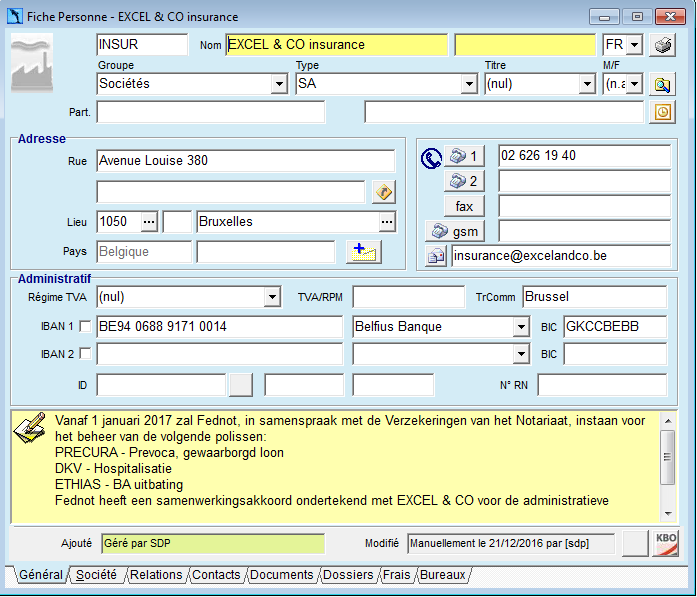Viewport: 697px width, 597px height.
Task: Open the Type SA dropdown
Action: click(x=469, y=84)
